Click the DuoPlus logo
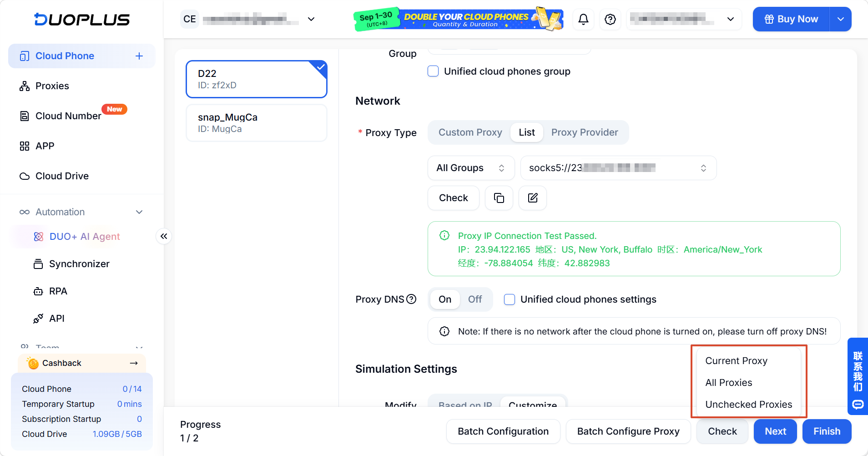Viewport: 868px width, 456px height. point(82,19)
